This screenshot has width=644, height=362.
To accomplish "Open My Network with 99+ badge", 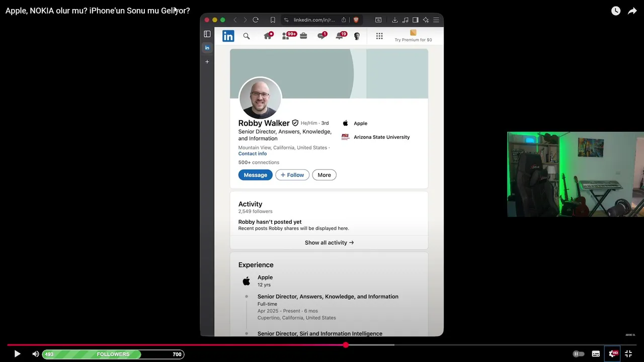I will [x=288, y=36].
